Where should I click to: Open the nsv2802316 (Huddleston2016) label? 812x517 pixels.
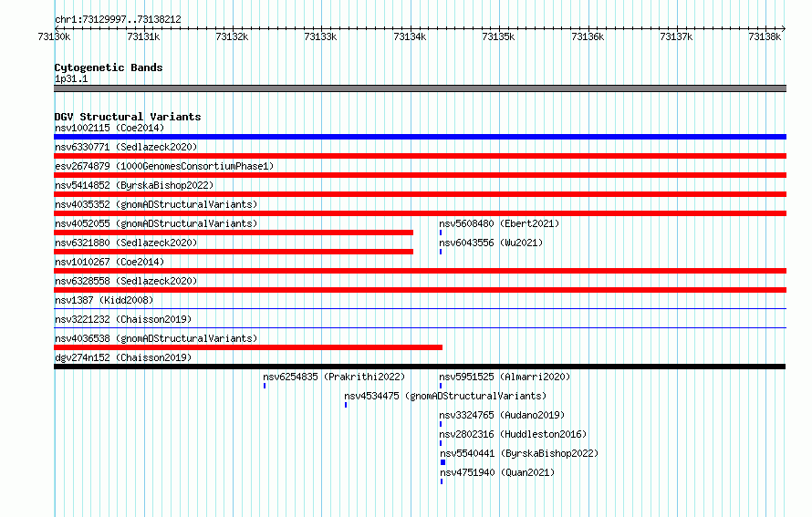[x=513, y=434]
